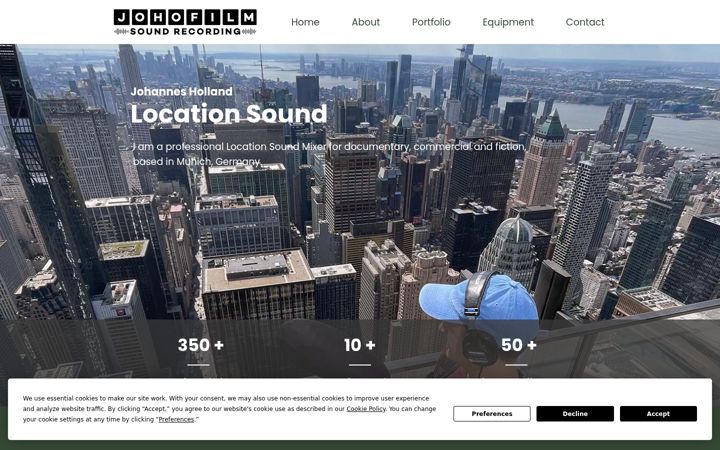This screenshot has height=450, width=720.
Task: Click the Preferences cookie button
Action: (492, 414)
